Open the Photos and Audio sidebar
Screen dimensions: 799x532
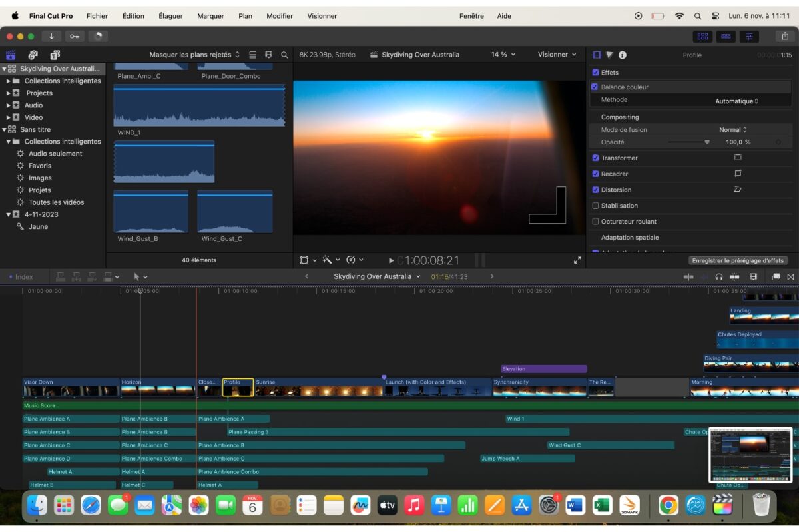(x=33, y=55)
